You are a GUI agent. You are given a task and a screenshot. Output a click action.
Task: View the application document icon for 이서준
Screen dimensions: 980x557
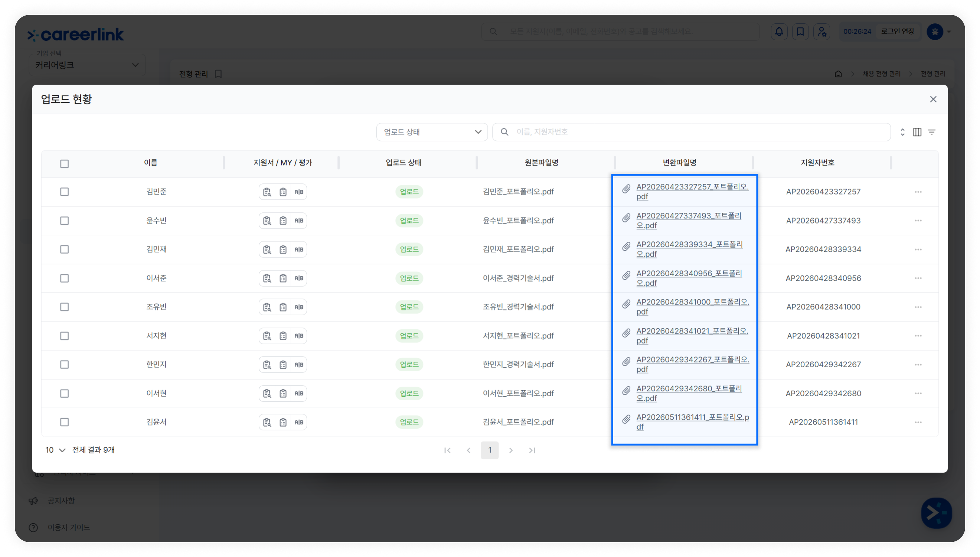coord(267,278)
